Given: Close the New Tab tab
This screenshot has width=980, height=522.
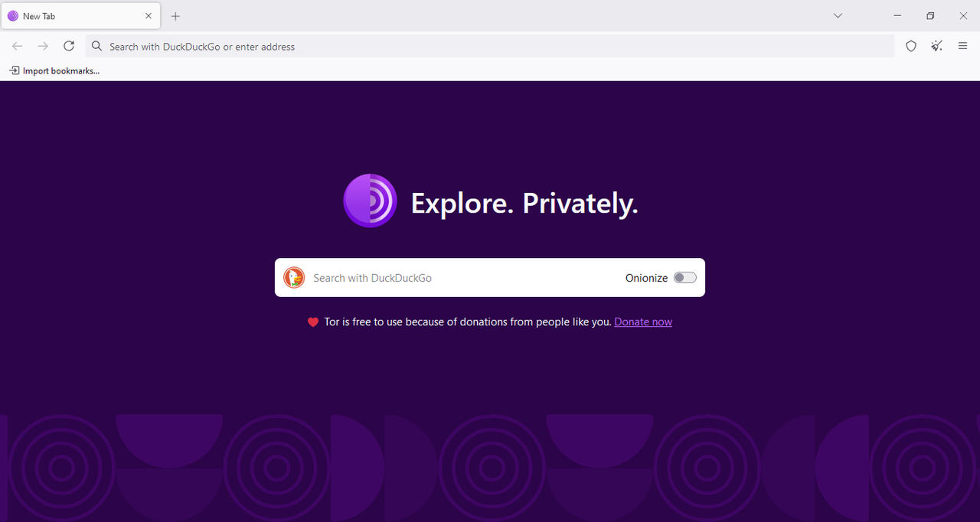Looking at the screenshot, I should pyautogui.click(x=149, y=15).
